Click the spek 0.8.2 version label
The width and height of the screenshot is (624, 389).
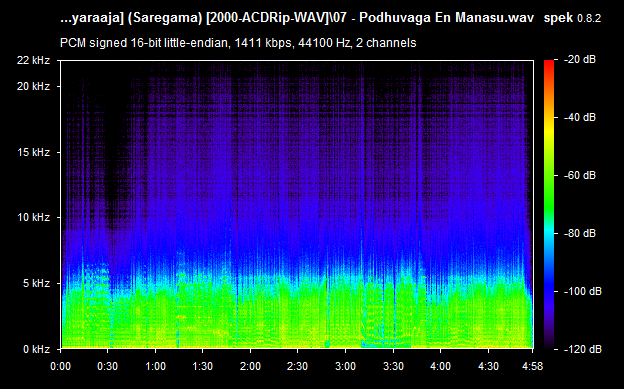(x=572, y=18)
